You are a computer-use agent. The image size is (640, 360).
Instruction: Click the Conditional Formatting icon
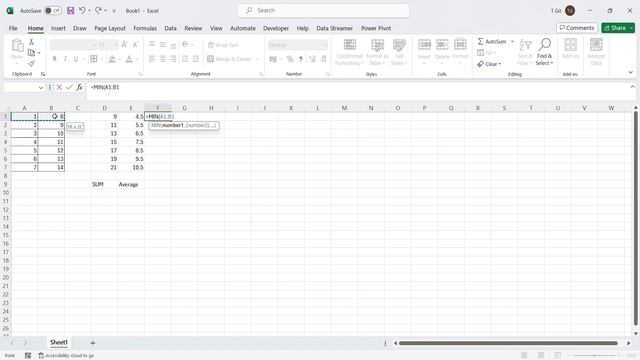[350, 45]
